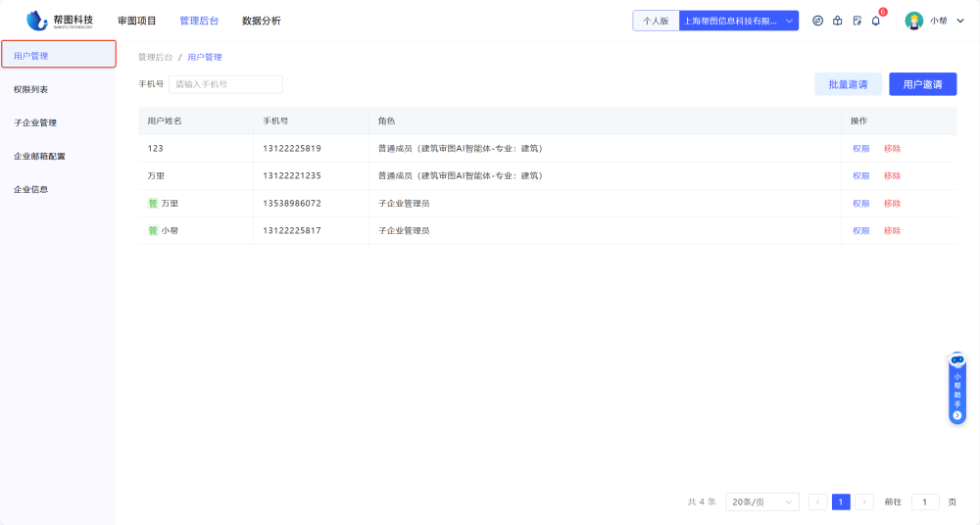Click the chat bubble icon in header
This screenshot has width=980, height=525.
click(818, 21)
